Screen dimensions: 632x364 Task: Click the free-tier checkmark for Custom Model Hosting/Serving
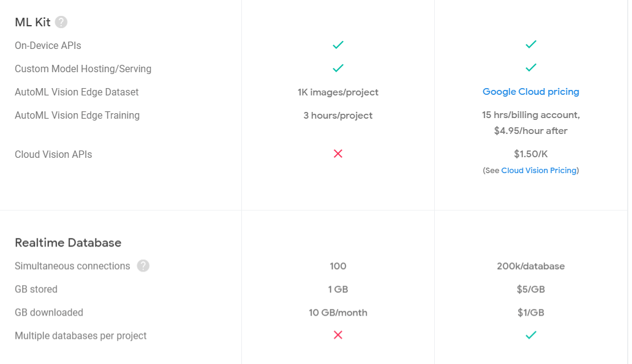[x=338, y=68]
